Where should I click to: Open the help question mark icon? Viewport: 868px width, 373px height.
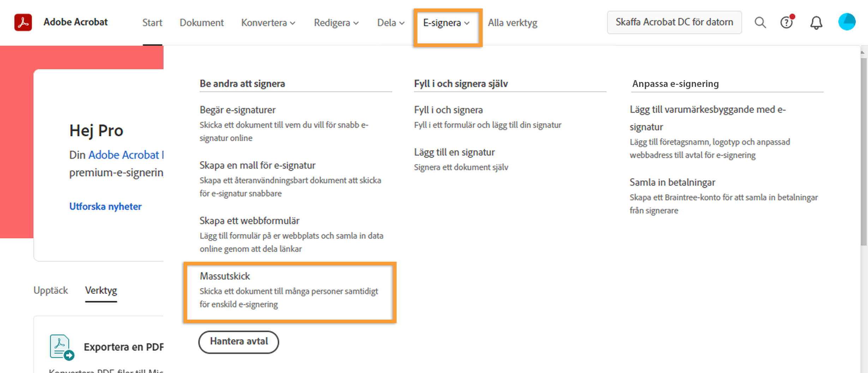787,22
